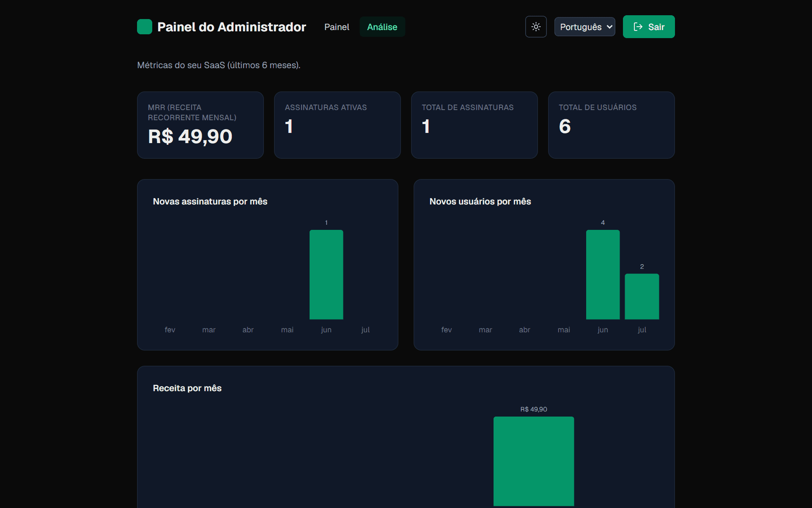Open the Português language dropdown

coord(585,27)
